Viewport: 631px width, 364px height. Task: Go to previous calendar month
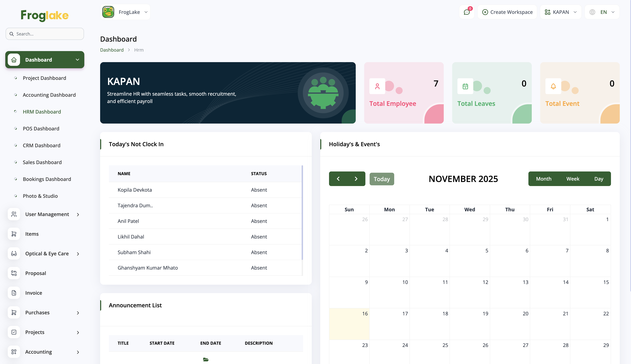[338, 179]
